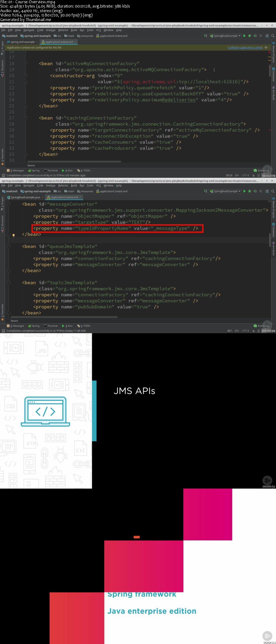Collapse the queueJmsTemplate bean in the second frame
The height and width of the screenshot is (644, 276).
[x=9, y=246]
